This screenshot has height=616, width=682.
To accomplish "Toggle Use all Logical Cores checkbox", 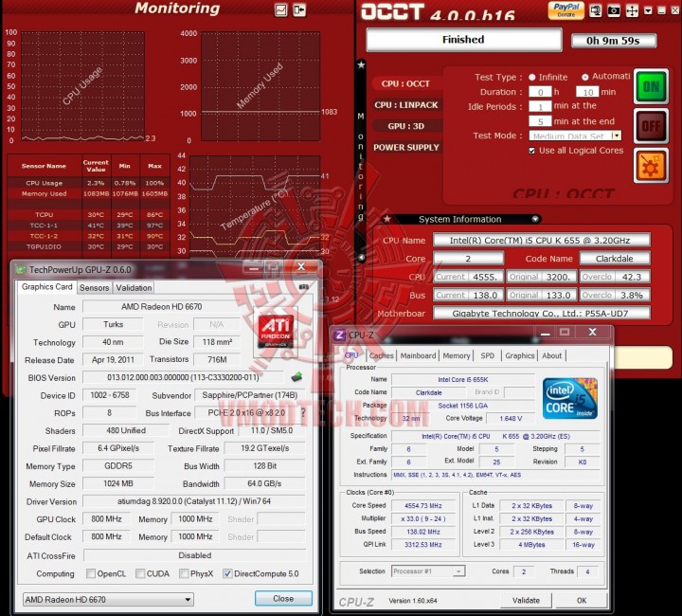I will (531, 151).
